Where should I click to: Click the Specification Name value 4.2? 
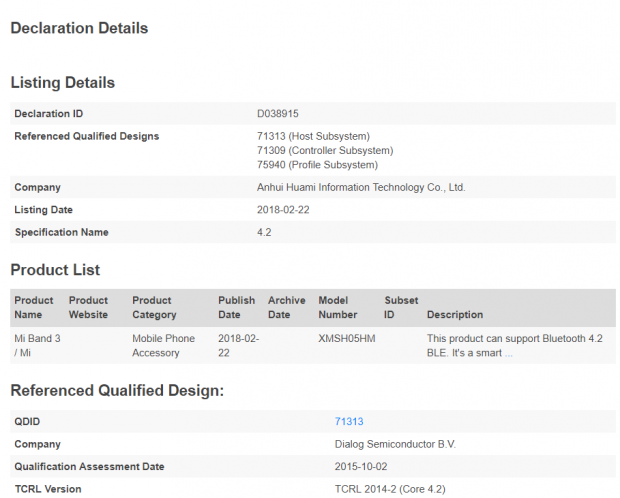[x=264, y=233]
